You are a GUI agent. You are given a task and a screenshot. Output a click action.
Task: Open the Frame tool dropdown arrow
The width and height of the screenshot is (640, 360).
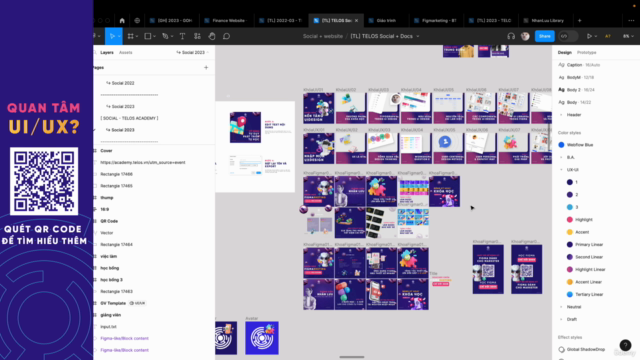click(x=137, y=36)
